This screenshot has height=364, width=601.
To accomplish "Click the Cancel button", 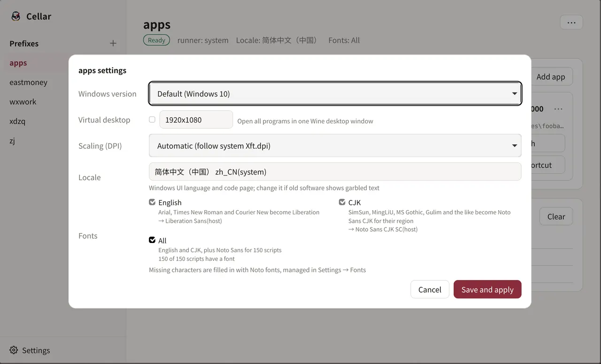I will click(430, 289).
